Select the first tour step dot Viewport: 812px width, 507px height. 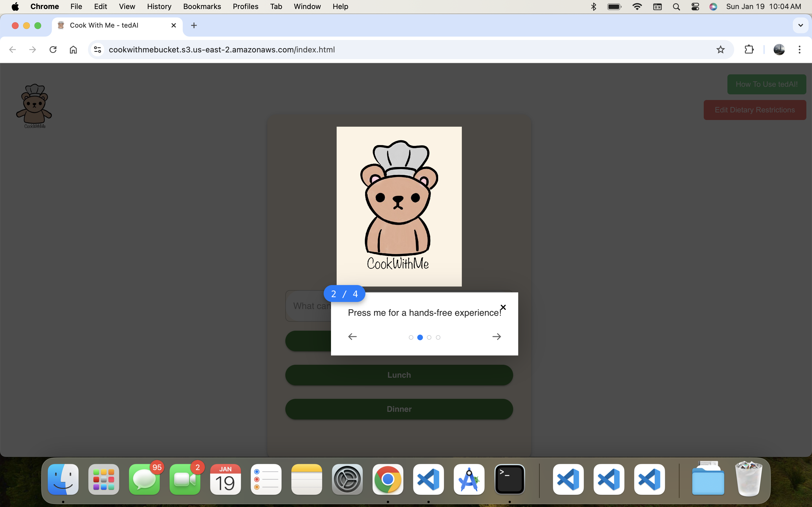(411, 337)
